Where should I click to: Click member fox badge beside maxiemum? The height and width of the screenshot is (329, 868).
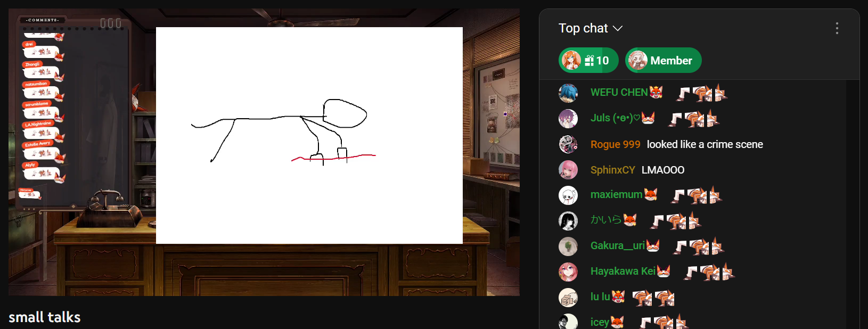tap(651, 194)
